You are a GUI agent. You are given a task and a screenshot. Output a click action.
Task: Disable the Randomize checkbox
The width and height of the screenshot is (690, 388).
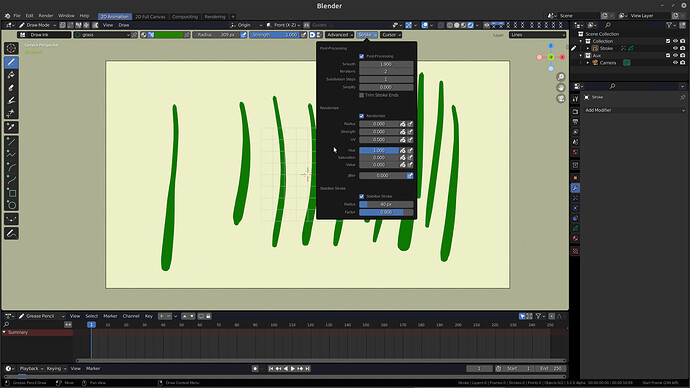[362, 116]
